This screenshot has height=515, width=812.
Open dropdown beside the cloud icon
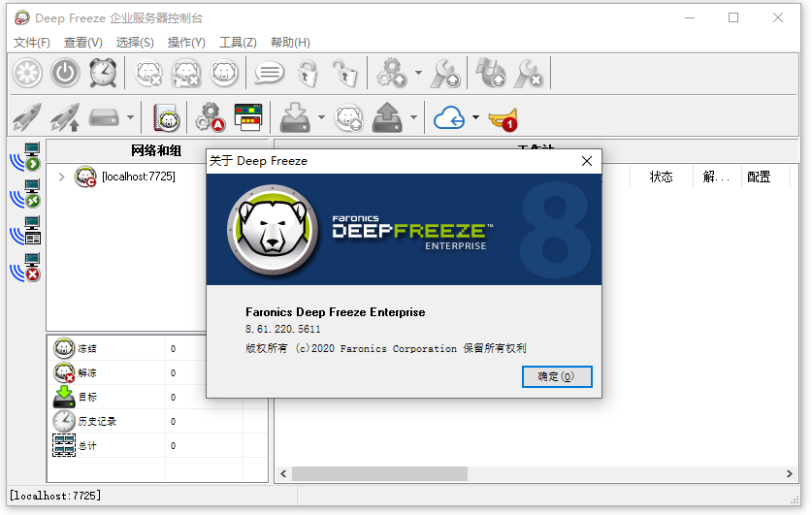point(475,117)
